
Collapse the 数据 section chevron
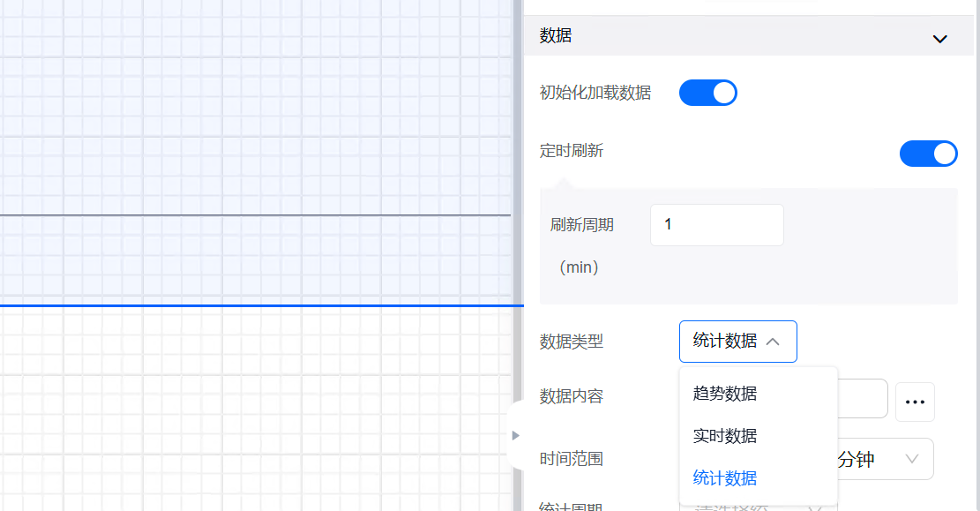point(939,39)
